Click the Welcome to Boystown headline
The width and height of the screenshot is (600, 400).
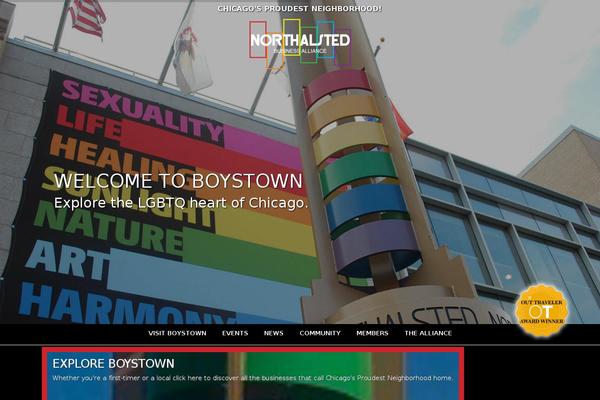[178, 181]
